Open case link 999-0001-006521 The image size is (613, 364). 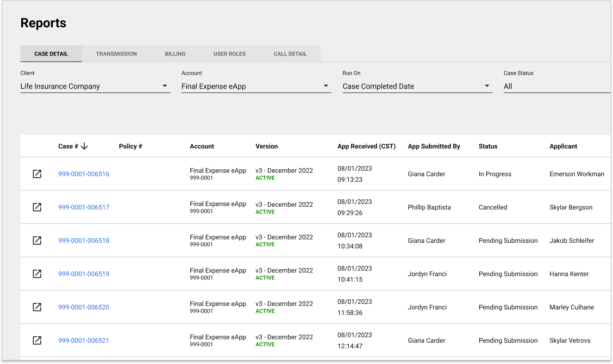(x=84, y=340)
